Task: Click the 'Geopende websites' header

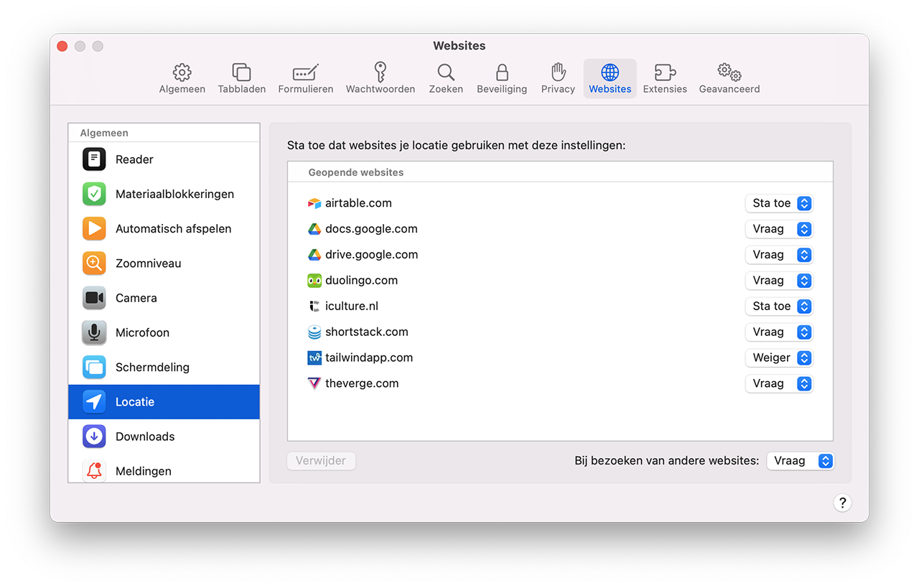Action: 356,172
